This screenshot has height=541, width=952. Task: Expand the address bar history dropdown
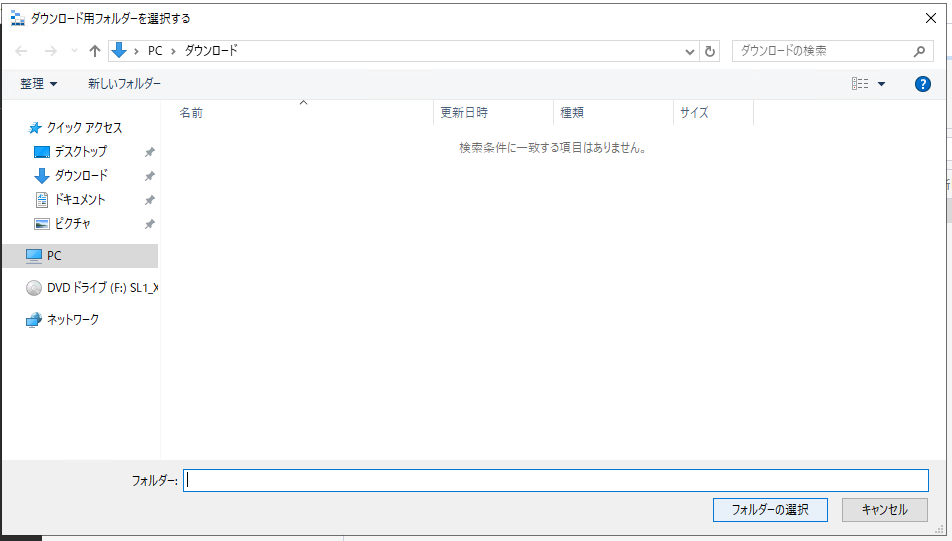690,52
